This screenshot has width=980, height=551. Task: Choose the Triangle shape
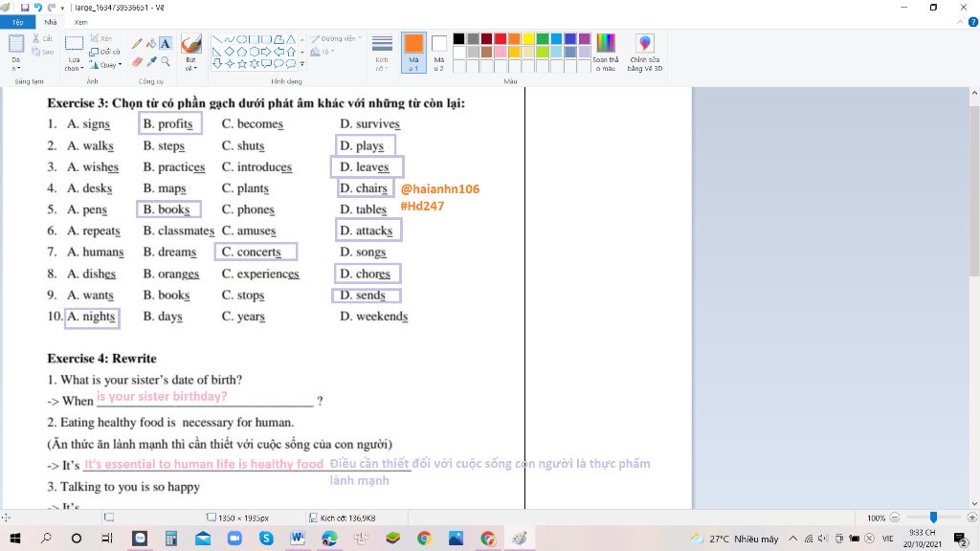pos(291,39)
